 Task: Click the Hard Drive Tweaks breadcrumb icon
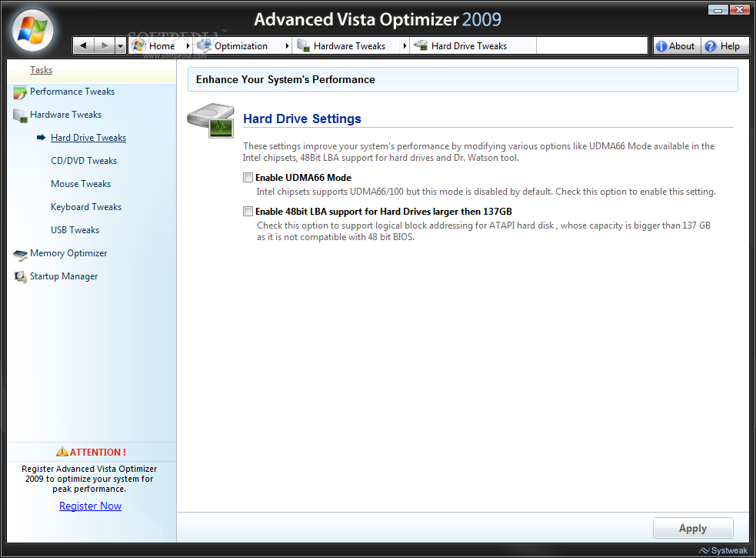421,46
